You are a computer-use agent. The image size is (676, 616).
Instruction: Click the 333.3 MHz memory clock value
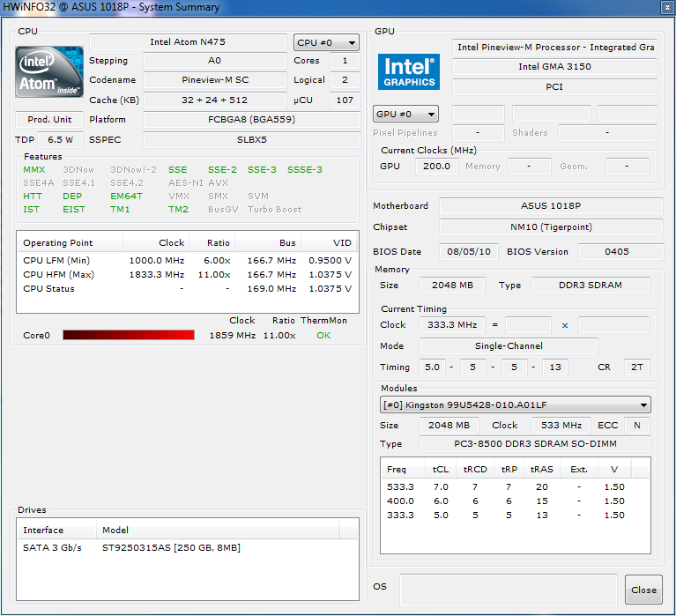(452, 324)
